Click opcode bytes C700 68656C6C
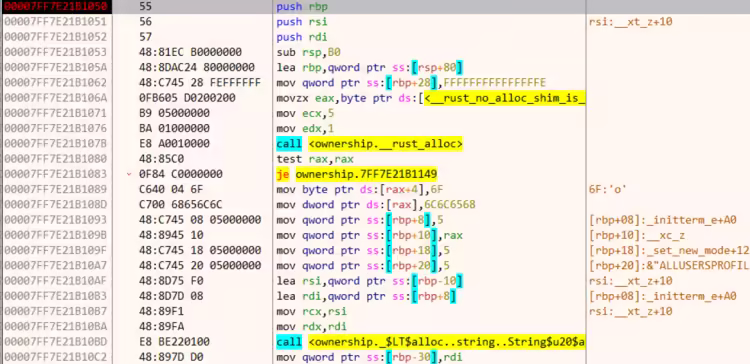 point(181,205)
